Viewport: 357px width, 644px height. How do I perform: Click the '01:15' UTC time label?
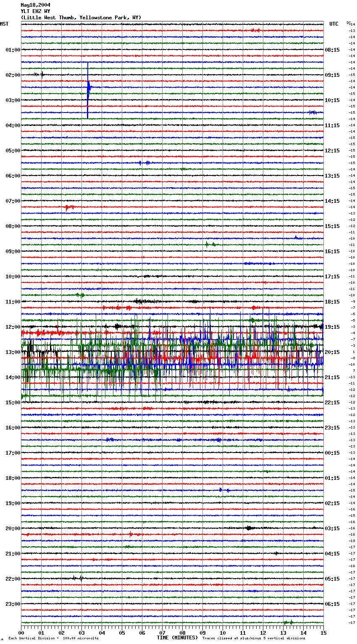[x=332, y=478]
